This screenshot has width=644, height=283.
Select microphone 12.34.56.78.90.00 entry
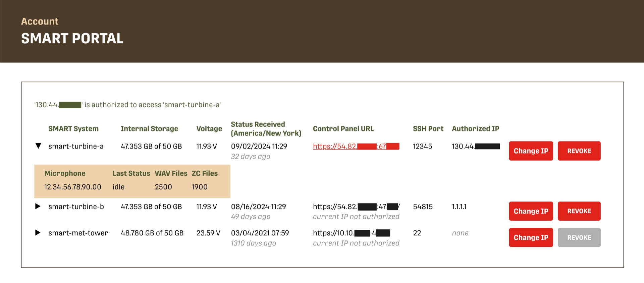tap(73, 187)
